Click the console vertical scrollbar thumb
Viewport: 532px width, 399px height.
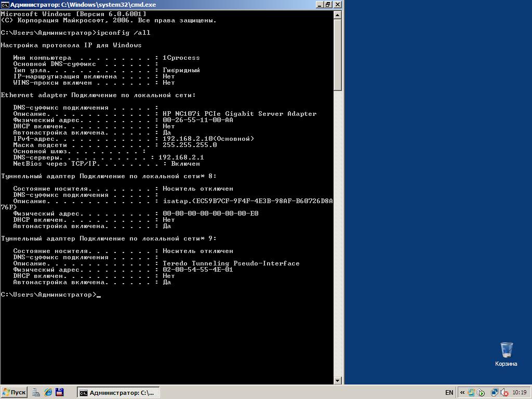click(x=337, y=55)
